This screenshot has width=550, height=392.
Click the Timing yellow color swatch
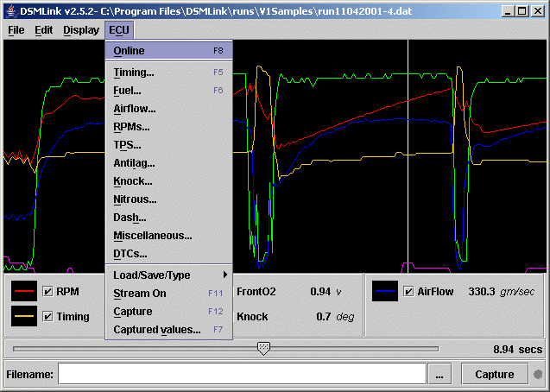click(24, 317)
